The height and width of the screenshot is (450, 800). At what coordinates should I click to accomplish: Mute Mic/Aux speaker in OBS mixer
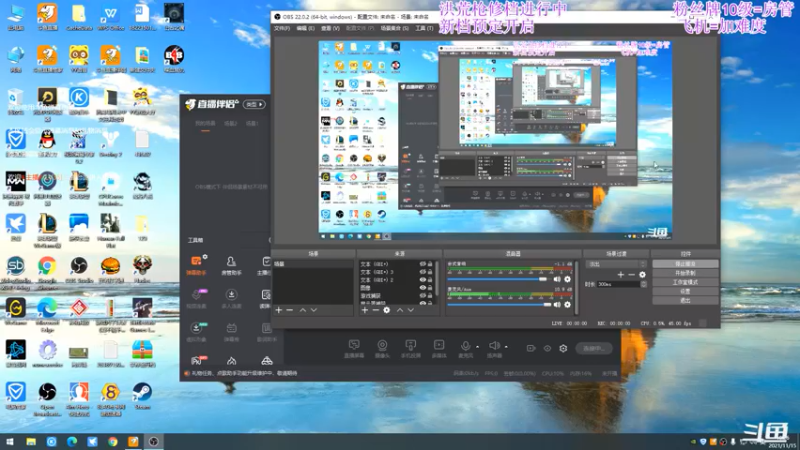(x=557, y=305)
